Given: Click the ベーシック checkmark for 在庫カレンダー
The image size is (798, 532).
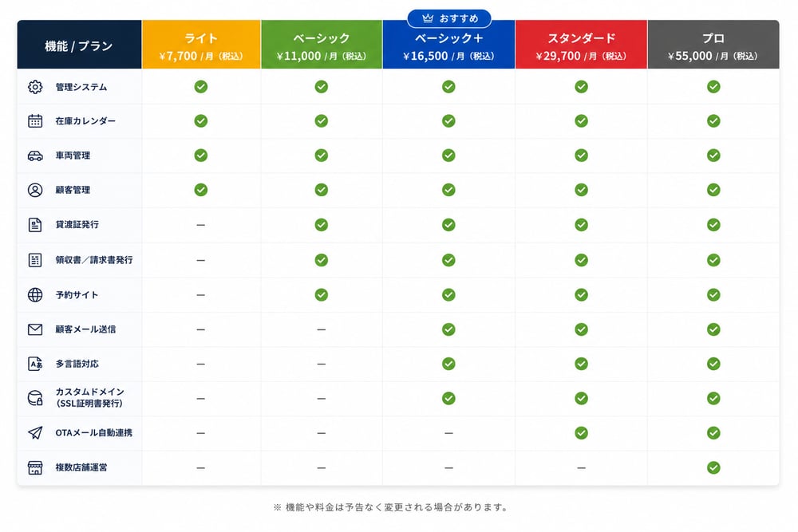Looking at the screenshot, I should [x=321, y=121].
